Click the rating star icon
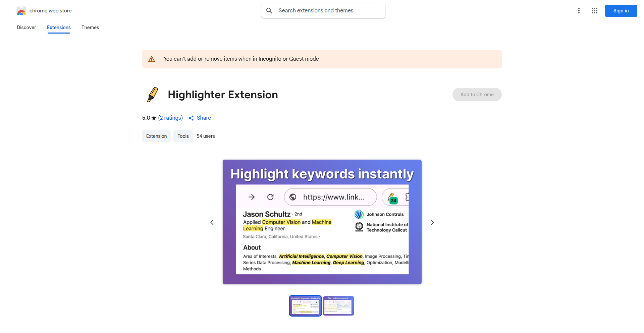 coord(154,118)
